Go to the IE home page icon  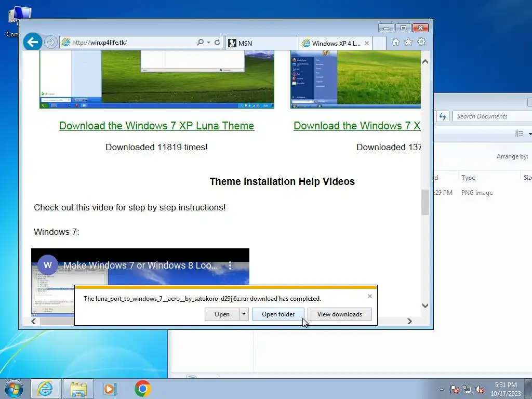click(395, 42)
